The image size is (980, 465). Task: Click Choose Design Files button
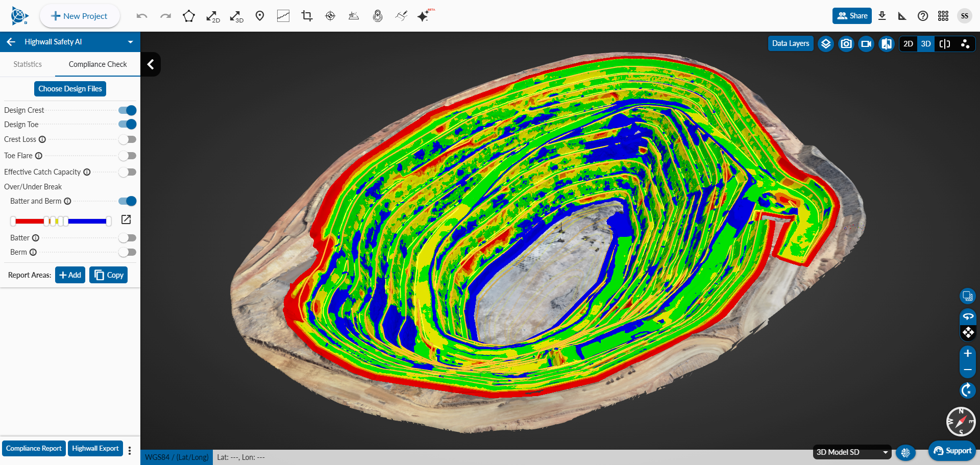click(70, 89)
